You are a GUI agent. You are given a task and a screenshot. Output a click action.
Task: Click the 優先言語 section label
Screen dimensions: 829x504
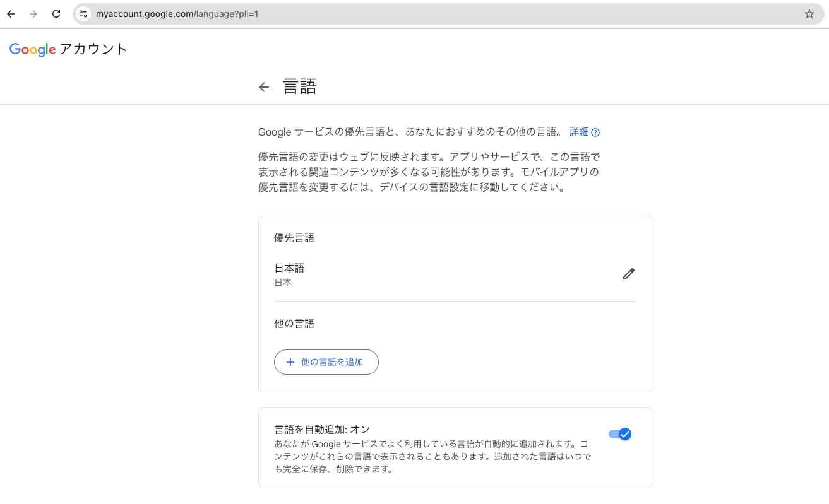coord(294,238)
